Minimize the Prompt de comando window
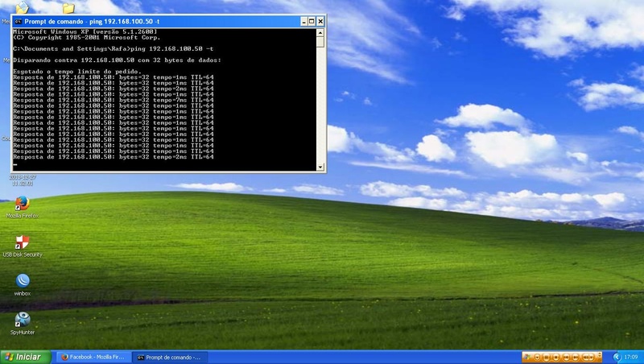 303,22
